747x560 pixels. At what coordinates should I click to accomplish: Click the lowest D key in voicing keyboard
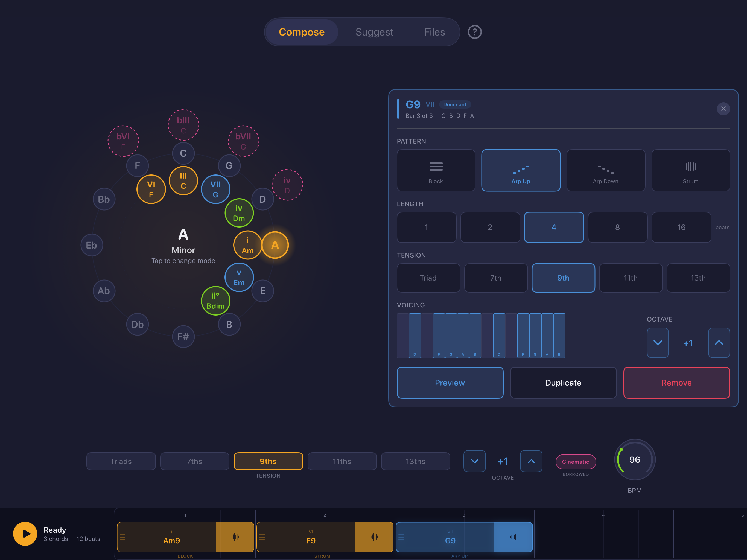(415, 336)
